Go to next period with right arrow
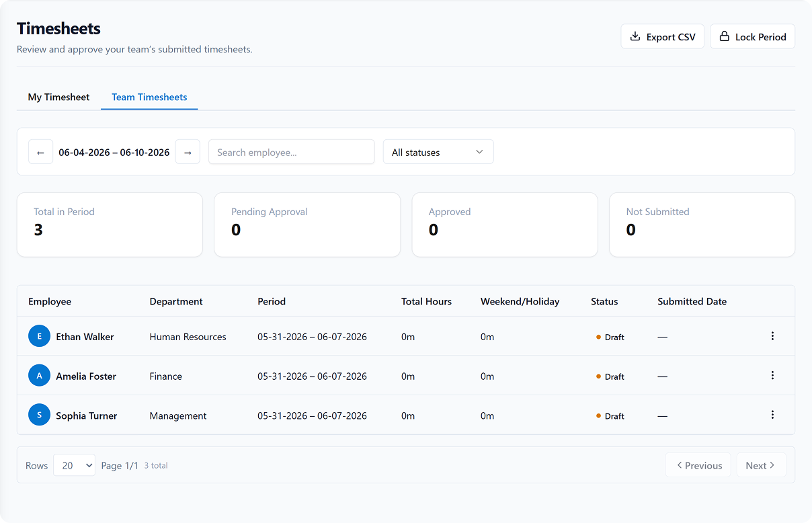Screen dimensions: 812x523 pyautogui.click(x=188, y=152)
